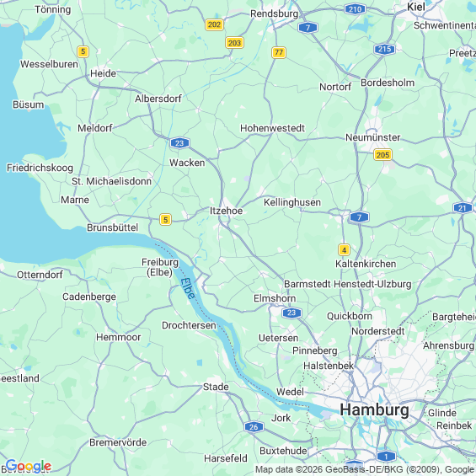The image size is (476, 476).
Task: Select the Hamburg city label
Action: click(x=374, y=410)
